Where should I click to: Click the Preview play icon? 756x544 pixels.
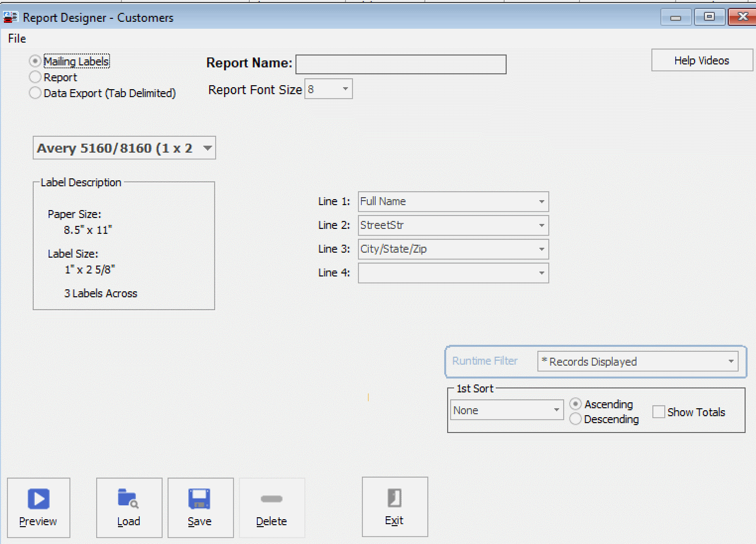point(38,499)
